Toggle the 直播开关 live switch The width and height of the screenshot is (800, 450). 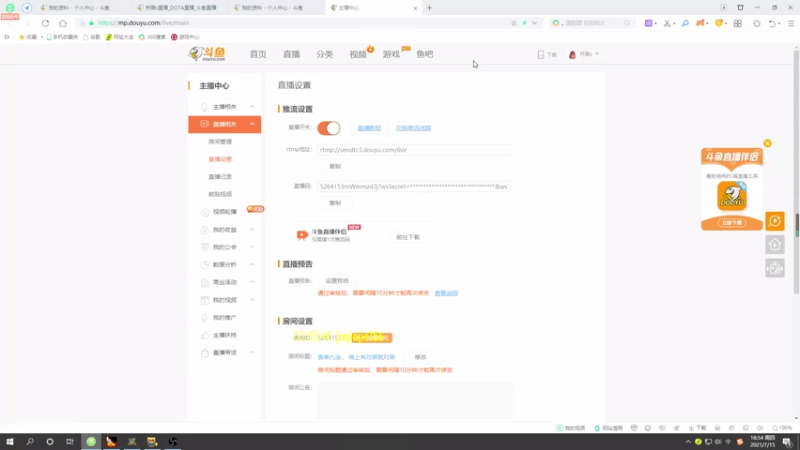click(x=329, y=128)
